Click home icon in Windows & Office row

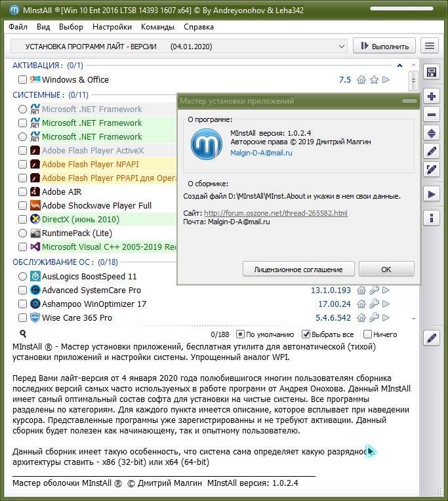point(361,79)
